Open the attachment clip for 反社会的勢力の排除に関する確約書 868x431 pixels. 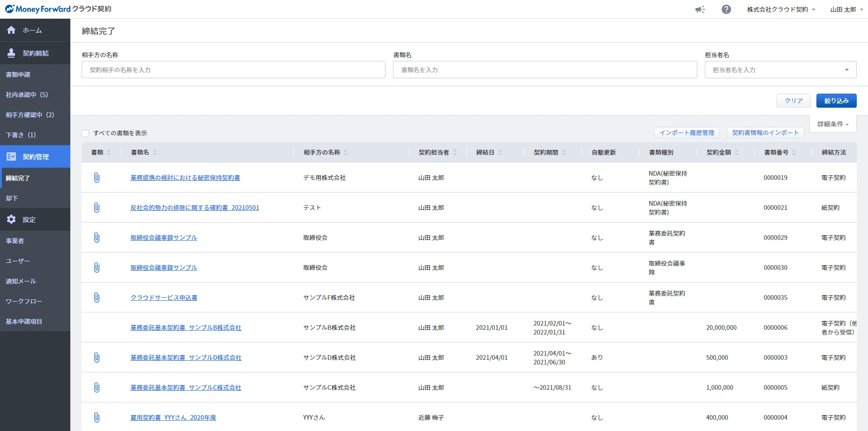click(97, 208)
